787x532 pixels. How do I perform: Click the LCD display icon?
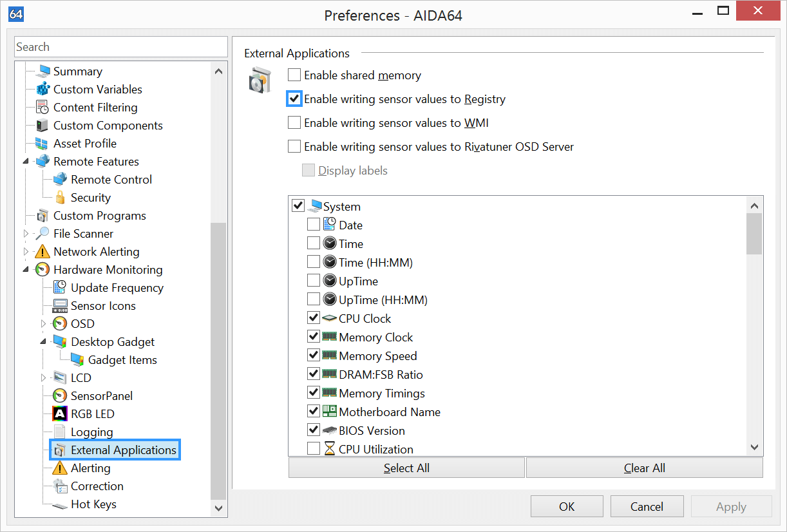pyautogui.click(x=61, y=378)
